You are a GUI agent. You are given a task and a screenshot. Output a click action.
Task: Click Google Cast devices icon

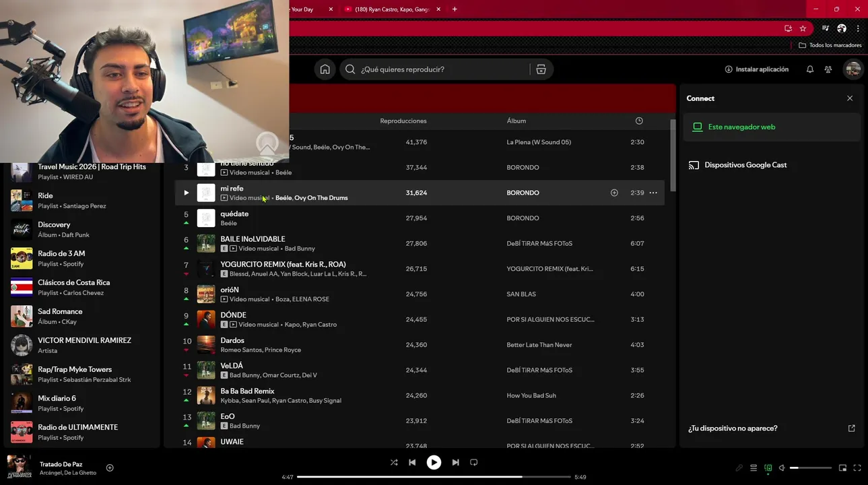[x=694, y=165]
